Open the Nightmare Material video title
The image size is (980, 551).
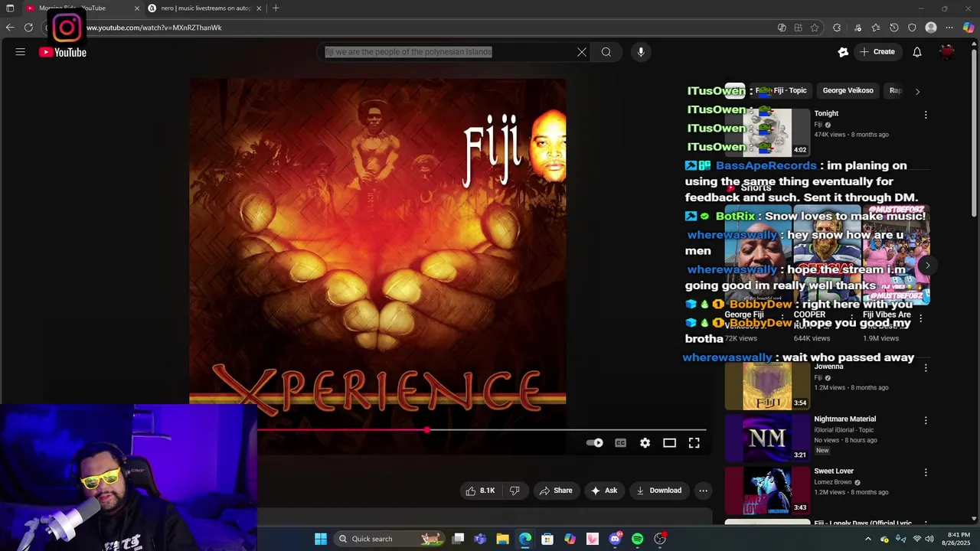(x=844, y=419)
